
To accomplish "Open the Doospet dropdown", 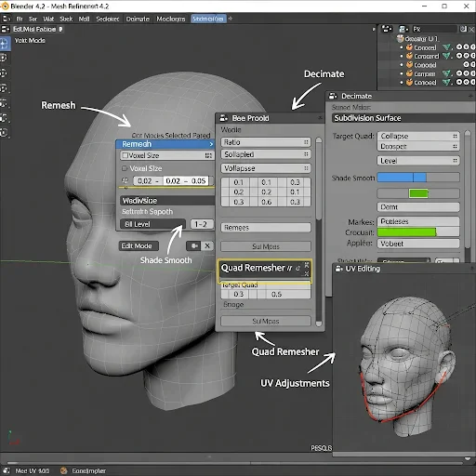I will [418, 146].
